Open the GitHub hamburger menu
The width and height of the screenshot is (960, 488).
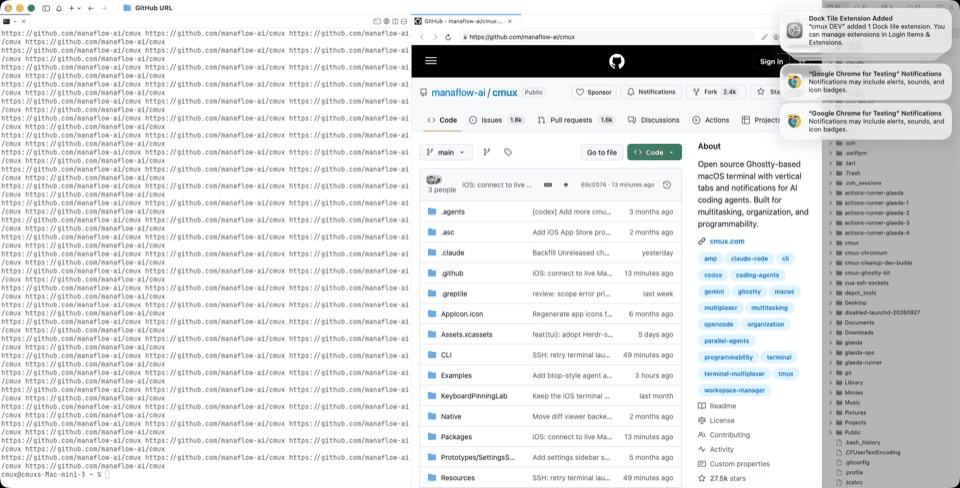point(430,61)
